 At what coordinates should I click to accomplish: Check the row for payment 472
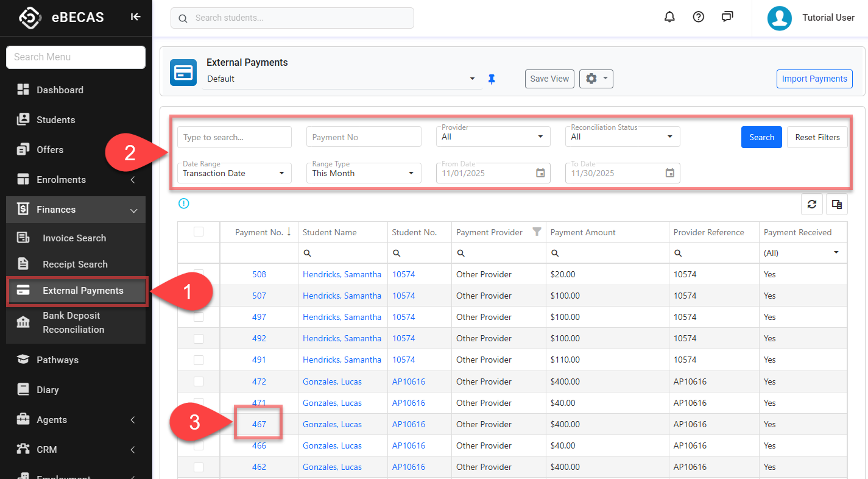pyautogui.click(x=199, y=381)
